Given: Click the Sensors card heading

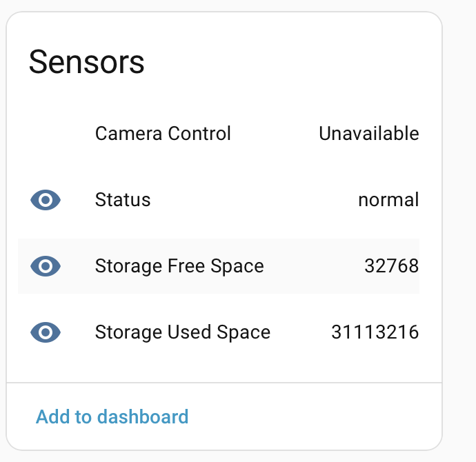Looking at the screenshot, I should point(86,62).
